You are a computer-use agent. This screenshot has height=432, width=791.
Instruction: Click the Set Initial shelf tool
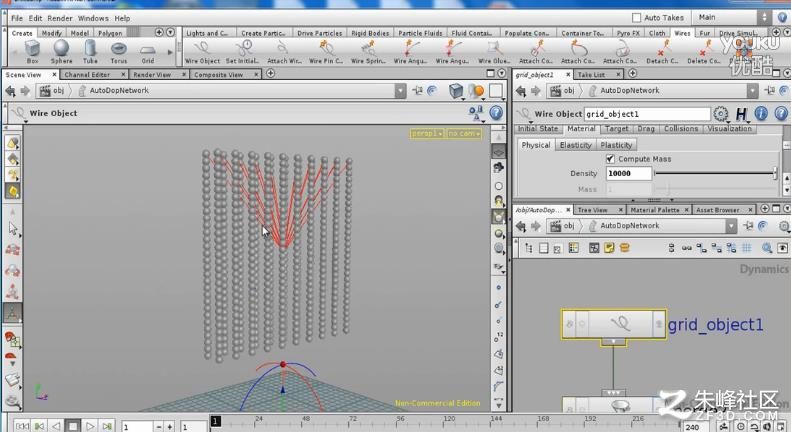[243, 52]
